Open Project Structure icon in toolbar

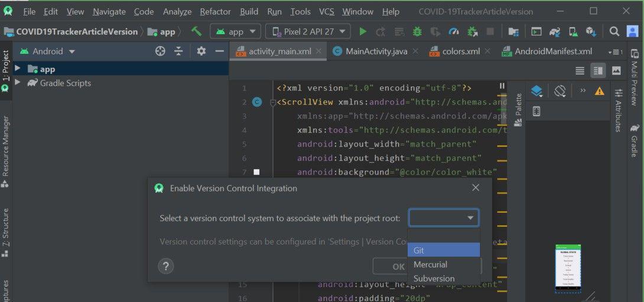pos(513,32)
